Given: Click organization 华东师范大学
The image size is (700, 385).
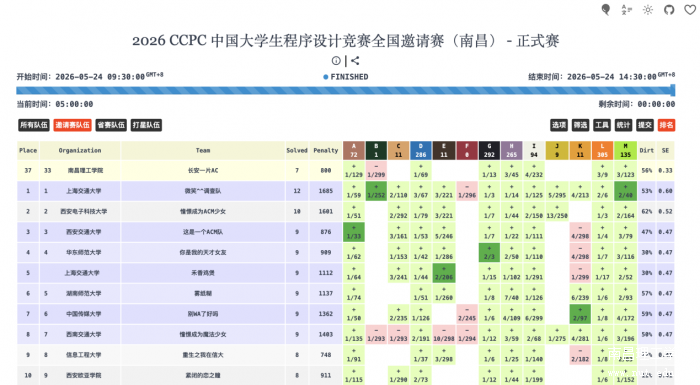Looking at the screenshot, I should tap(83, 253).
